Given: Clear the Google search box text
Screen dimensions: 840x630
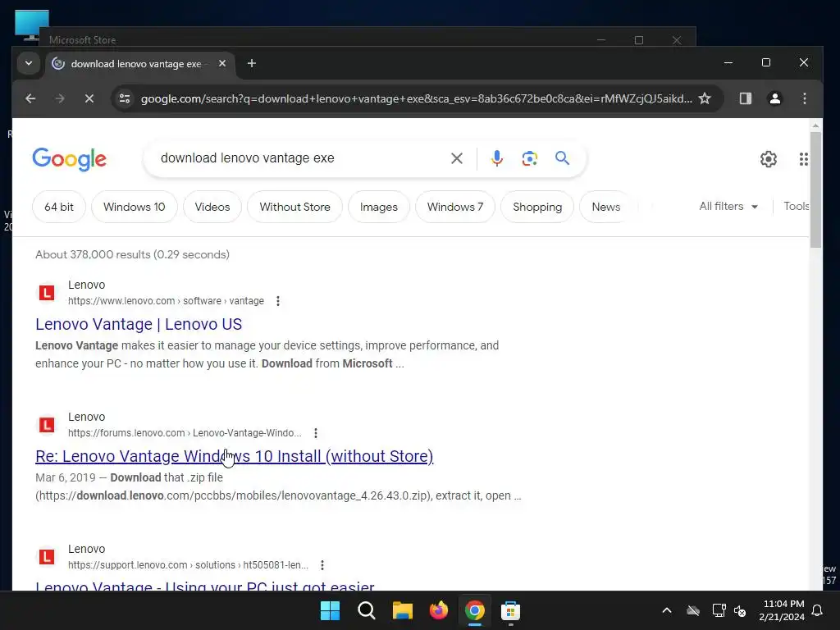Looking at the screenshot, I should (x=456, y=158).
